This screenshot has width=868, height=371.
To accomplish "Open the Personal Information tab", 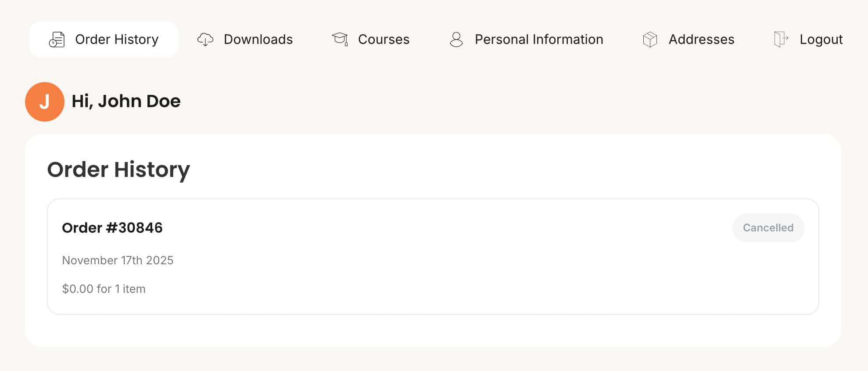I will click(x=539, y=40).
